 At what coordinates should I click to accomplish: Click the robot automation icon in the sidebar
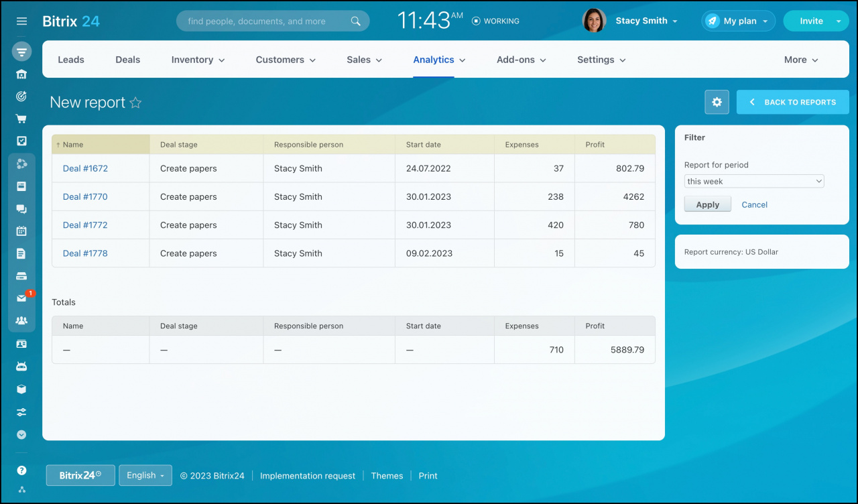pyautogui.click(x=21, y=367)
